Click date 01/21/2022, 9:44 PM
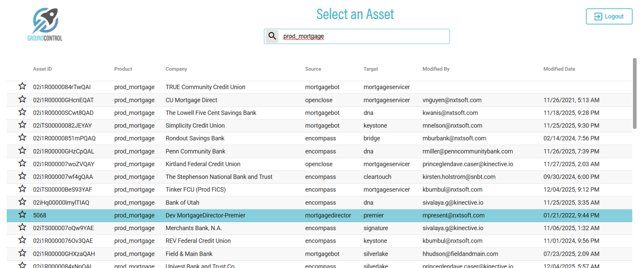644x268 pixels. tap(571, 215)
